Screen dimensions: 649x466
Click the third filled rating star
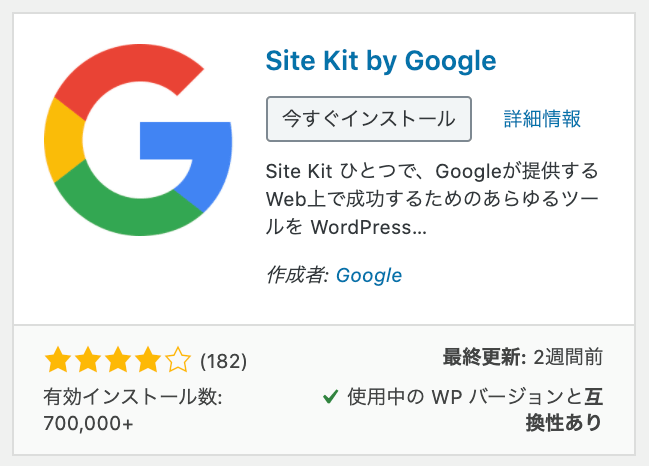pos(118,360)
